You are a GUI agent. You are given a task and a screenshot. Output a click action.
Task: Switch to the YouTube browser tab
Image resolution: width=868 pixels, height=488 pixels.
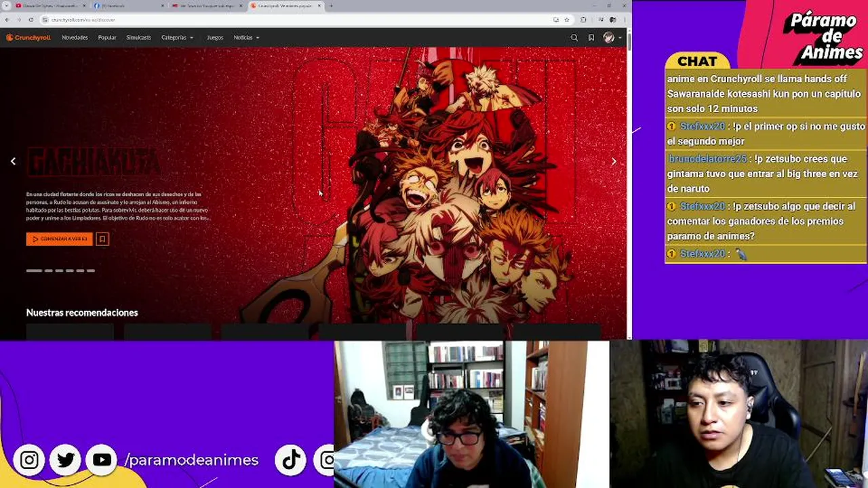[51, 6]
